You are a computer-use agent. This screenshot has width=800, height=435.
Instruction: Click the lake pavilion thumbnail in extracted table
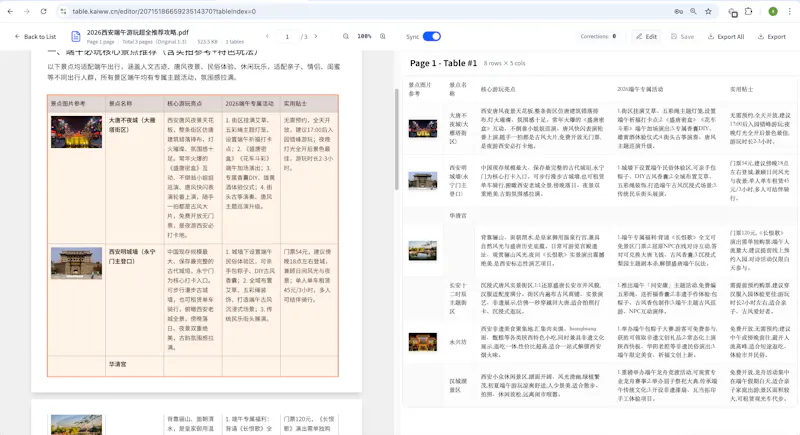(x=422, y=250)
